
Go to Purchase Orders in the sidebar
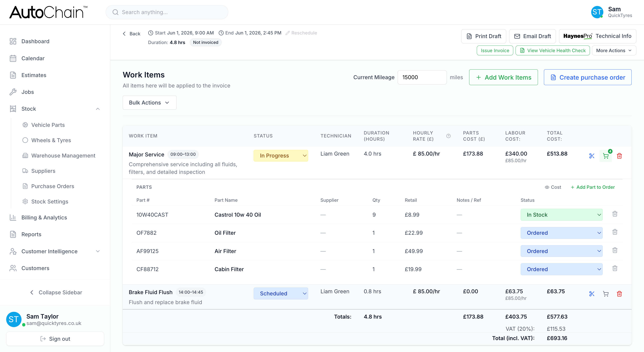(x=53, y=186)
